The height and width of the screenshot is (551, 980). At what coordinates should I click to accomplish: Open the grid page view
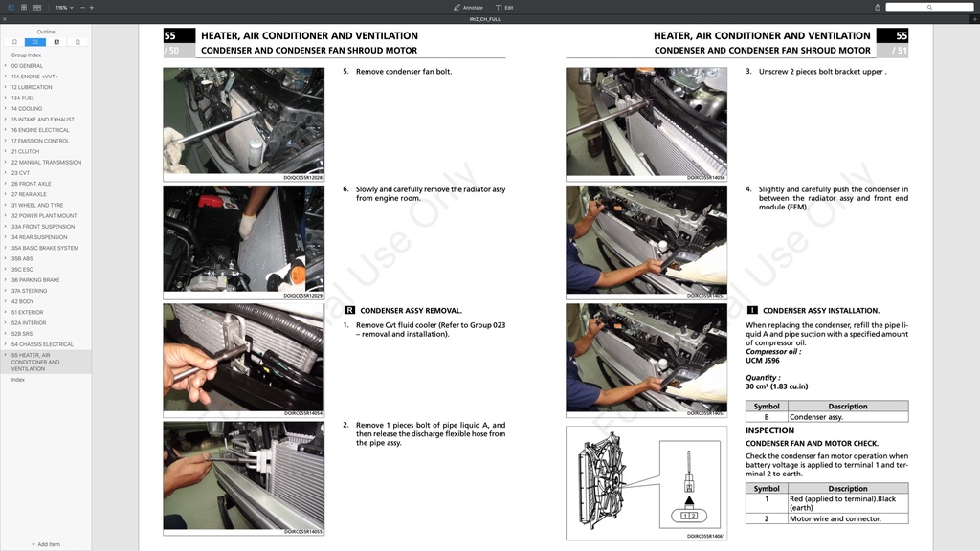(x=23, y=7)
